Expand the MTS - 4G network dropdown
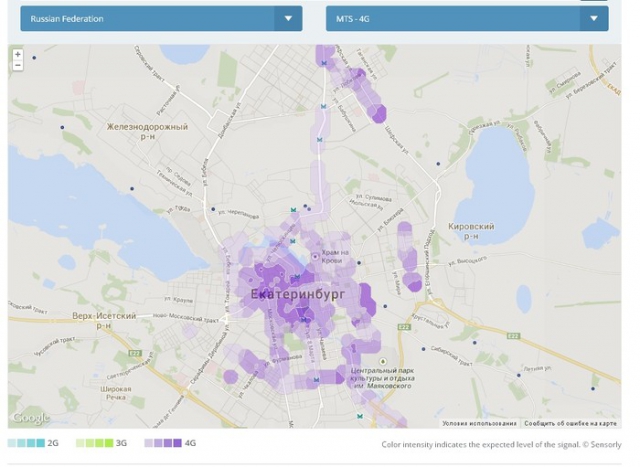Viewport: 640px width, 467px height. pos(467,18)
